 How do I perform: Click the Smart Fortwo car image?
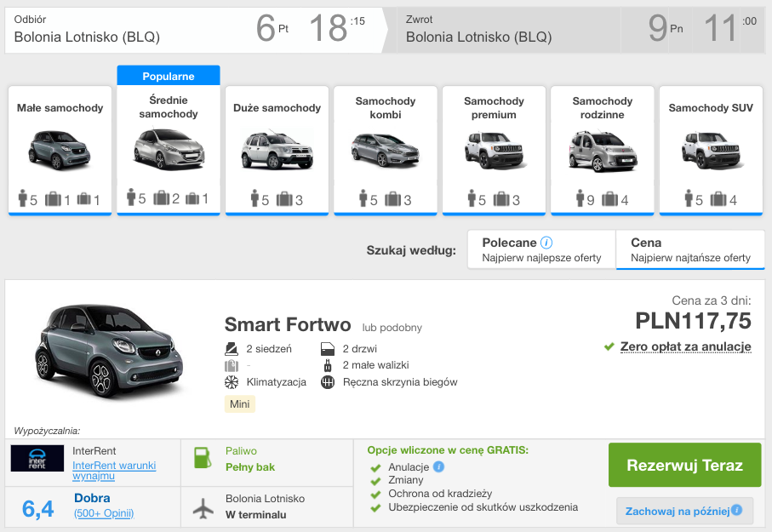109,352
